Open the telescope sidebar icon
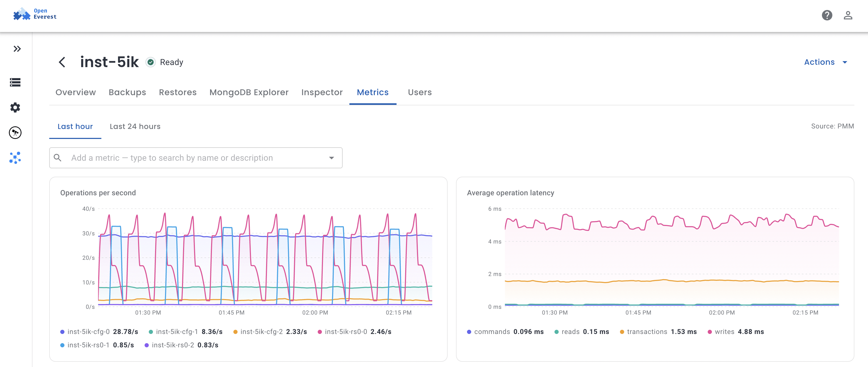This screenshot has height=367, width=868. click(15, 133)
